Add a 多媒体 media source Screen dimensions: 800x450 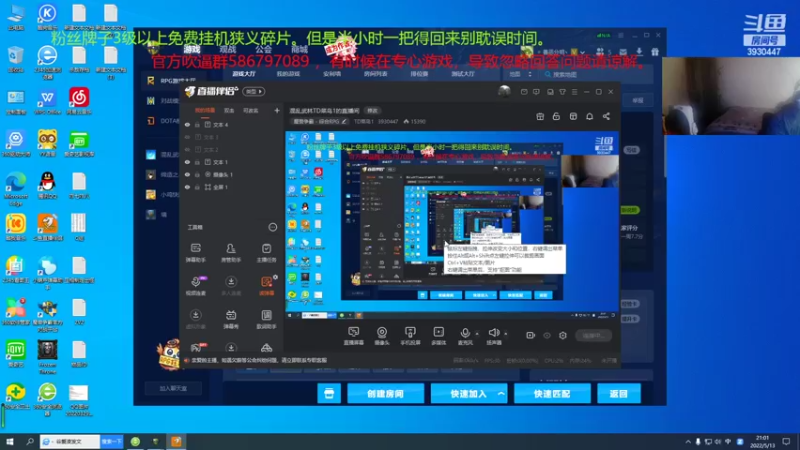[438, 336]
